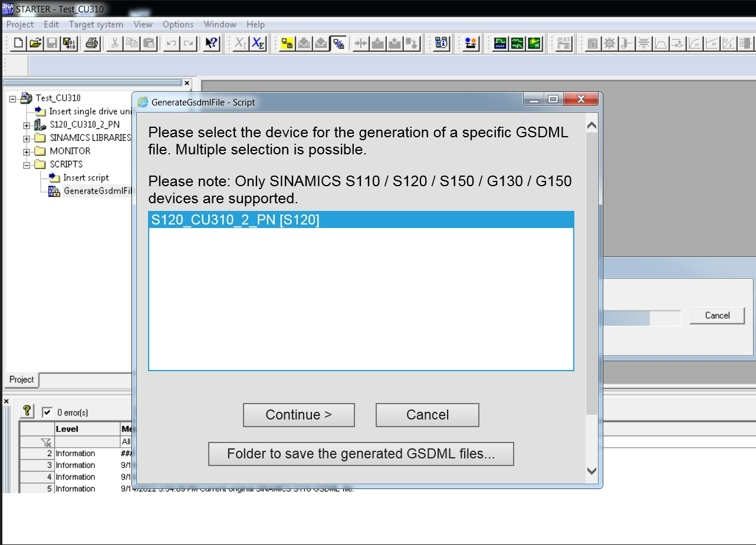Select the S120_CU310_2_PN device tree item
Viewport: 756px width, 545px height.
pos(85,125)
